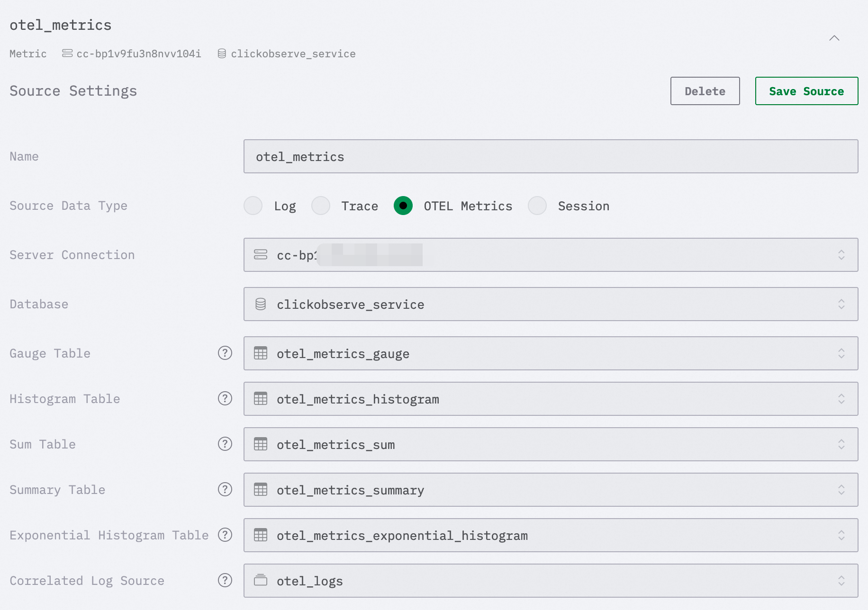The image size is (868, 610).
Task: Click Summary Table question mark icon
Action: tap(225, 489)
